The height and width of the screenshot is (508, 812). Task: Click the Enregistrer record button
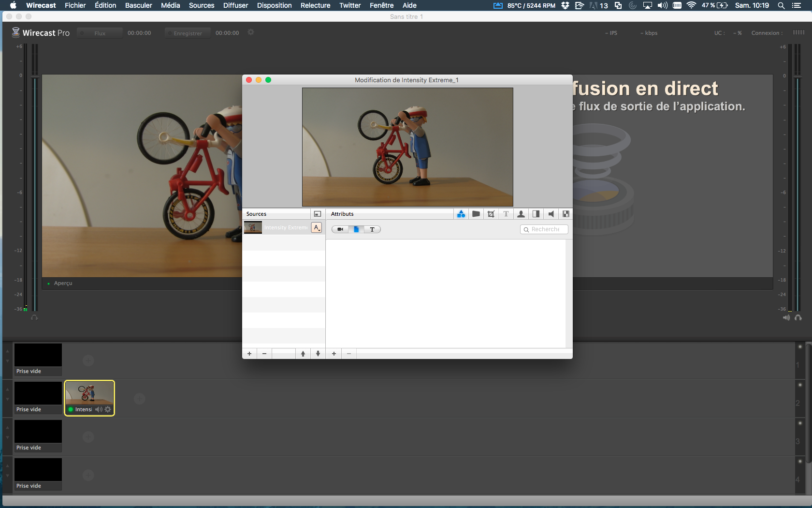click(x=188, y=33)
